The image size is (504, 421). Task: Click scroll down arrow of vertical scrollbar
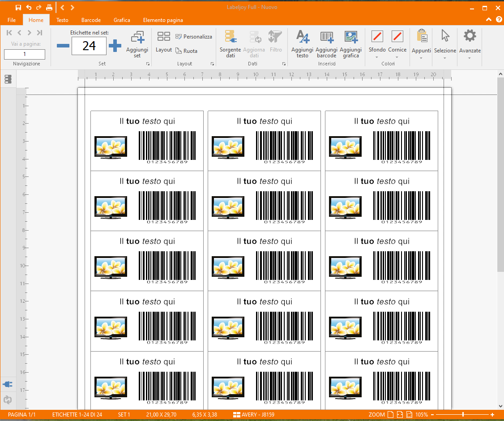click(500, 406)
